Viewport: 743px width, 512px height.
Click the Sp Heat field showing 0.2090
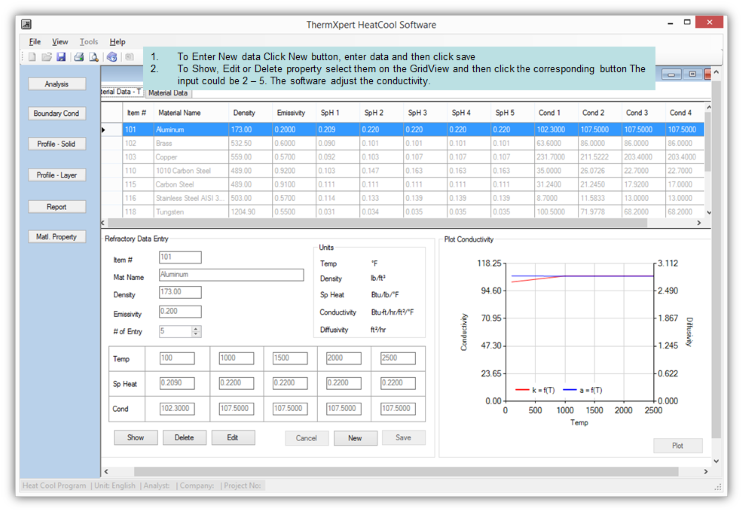pos(177,383)
